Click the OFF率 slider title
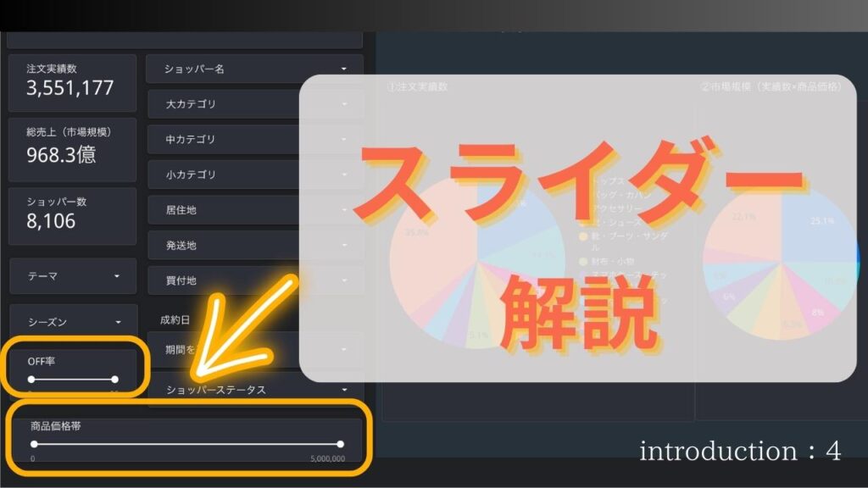868x488 pixels. click(41, 361)
